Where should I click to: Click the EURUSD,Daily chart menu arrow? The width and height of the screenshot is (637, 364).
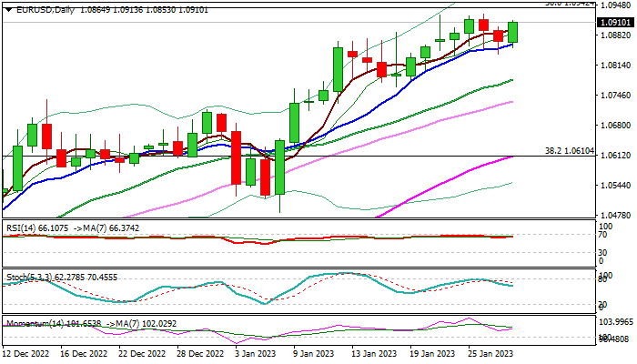(x=8, y=10)
